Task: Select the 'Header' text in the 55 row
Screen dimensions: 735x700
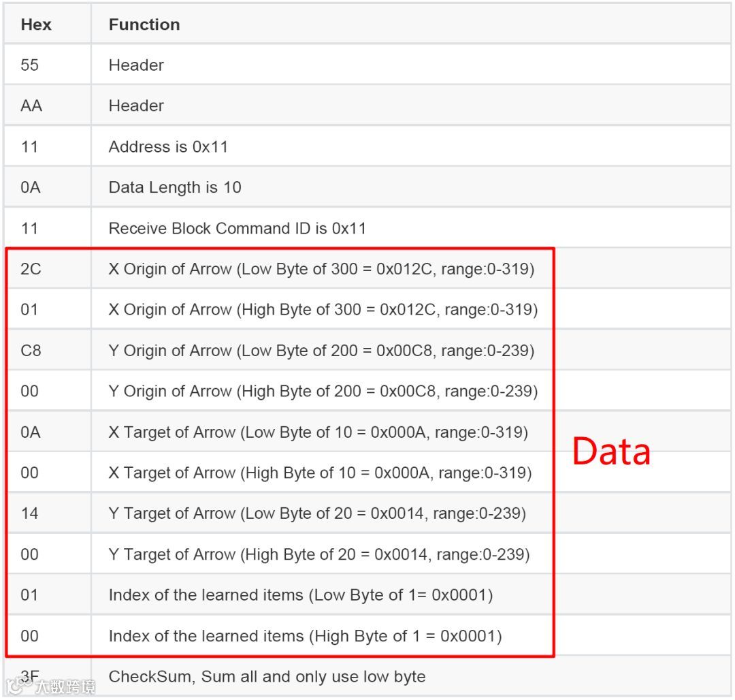Action: click(136, 65)
